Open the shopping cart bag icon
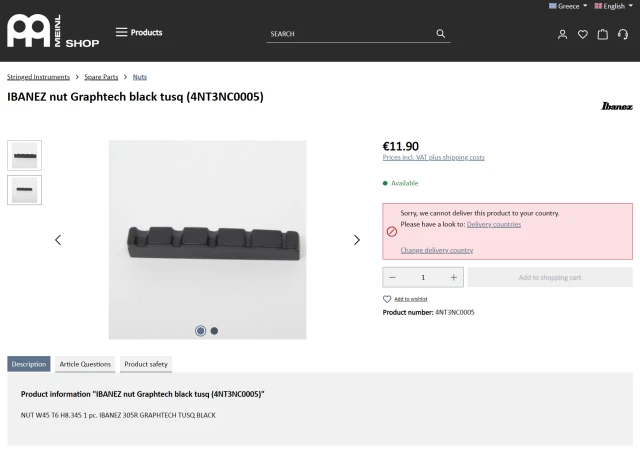Screen dimensions: 640x449 tap(602, 34)
